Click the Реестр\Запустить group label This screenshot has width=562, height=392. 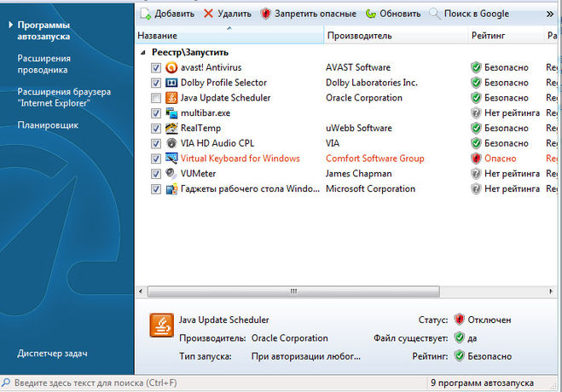click(190, 52)
